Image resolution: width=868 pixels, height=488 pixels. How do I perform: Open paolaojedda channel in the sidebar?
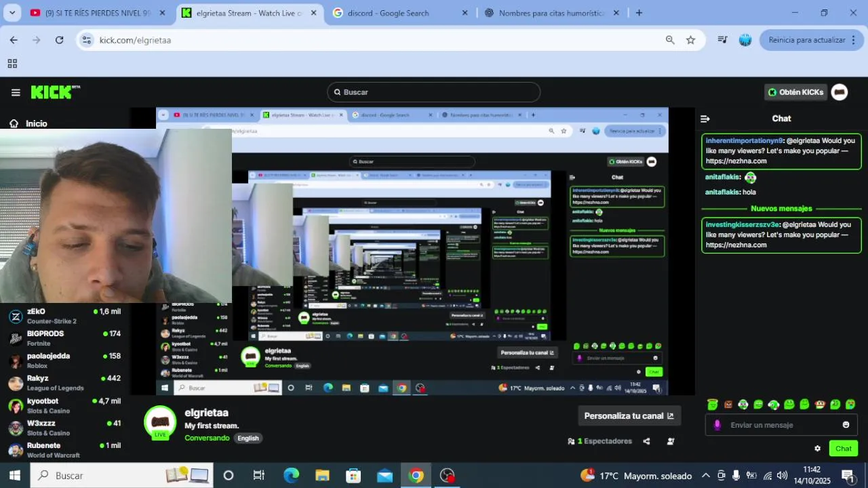coord(64,361)
